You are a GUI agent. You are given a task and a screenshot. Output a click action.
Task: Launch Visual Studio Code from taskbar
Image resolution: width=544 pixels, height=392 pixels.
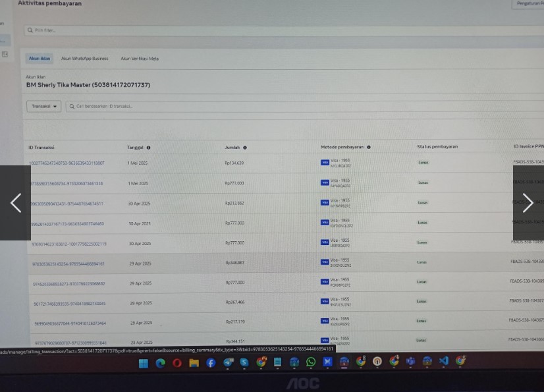click(444, 361)
